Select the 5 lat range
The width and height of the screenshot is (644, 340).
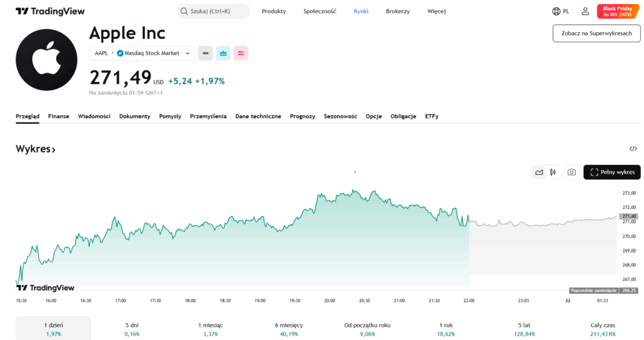524,329
